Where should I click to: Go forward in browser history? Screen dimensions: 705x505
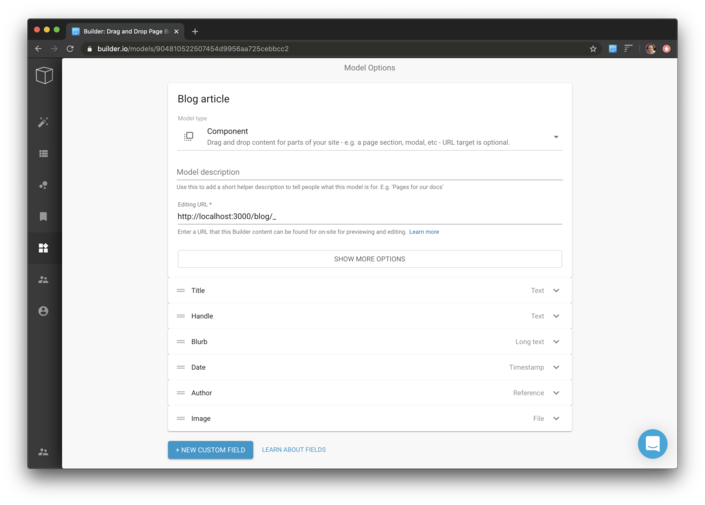54,49
